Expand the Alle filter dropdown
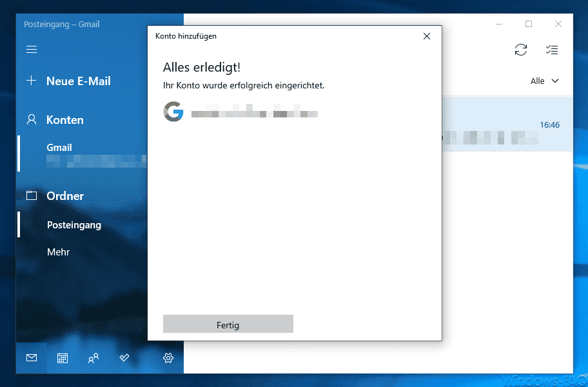Image resolution: width=588 pixels, height=387 pixels. pyautogui.click(x=545, y=81)
